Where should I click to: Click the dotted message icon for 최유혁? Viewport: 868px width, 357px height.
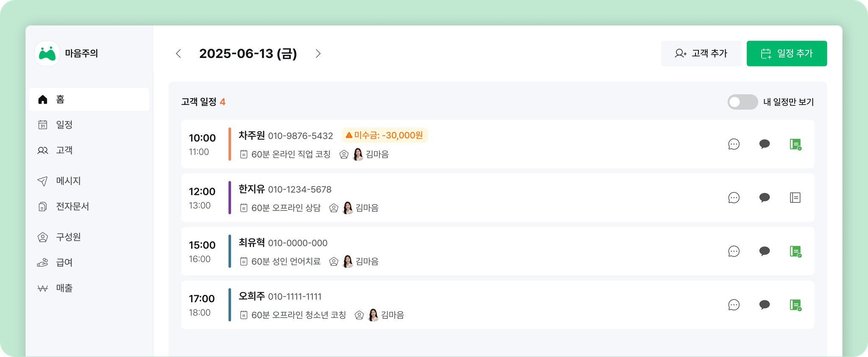point(734,252)
